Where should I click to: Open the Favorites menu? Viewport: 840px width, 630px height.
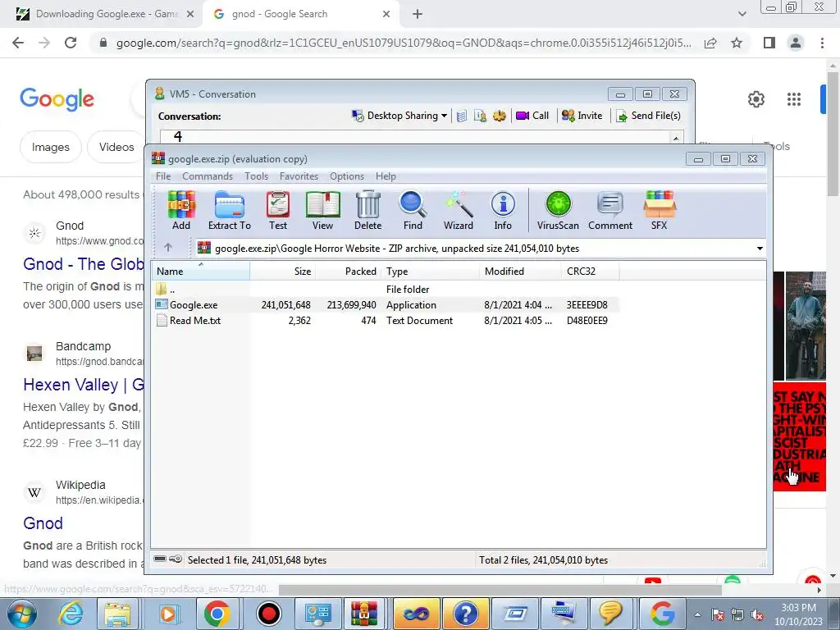click(x=299, y=176)
